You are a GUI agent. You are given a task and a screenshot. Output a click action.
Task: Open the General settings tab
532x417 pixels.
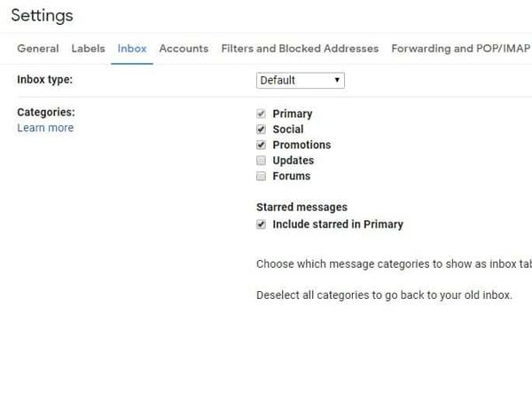38,49
